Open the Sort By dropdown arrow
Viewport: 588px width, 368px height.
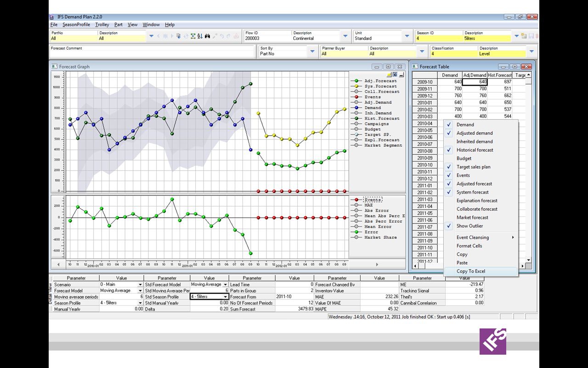(x=312, y=51)
